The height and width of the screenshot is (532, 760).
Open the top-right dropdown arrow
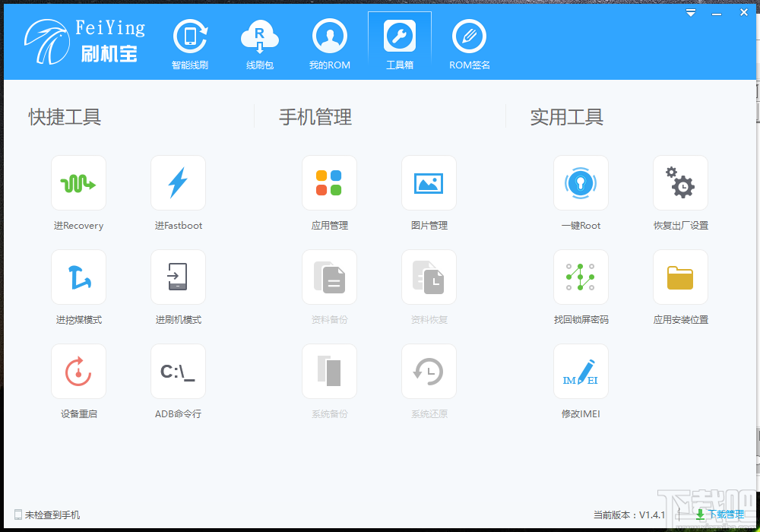690,13
